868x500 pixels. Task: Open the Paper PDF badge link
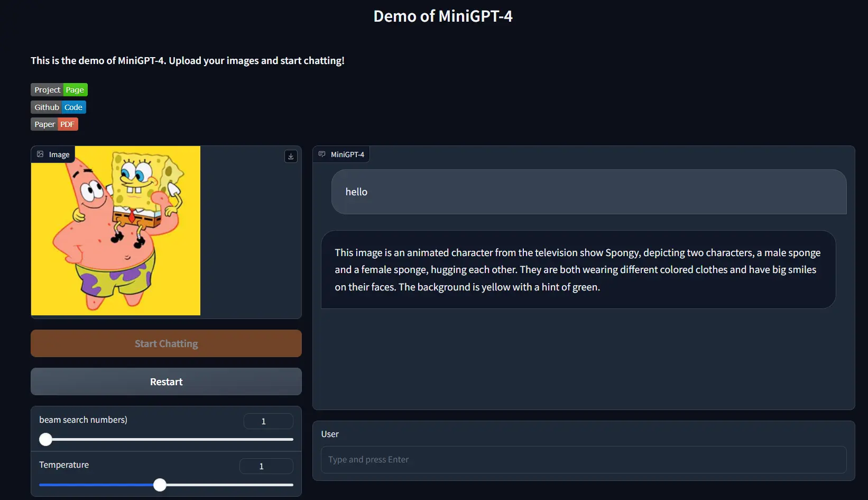tap(54, 124)
